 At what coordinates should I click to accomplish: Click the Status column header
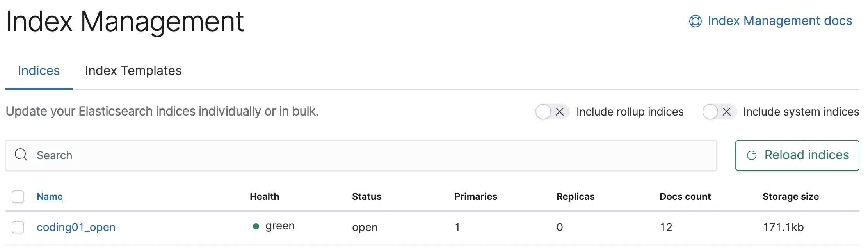click(x=366, y=197)
